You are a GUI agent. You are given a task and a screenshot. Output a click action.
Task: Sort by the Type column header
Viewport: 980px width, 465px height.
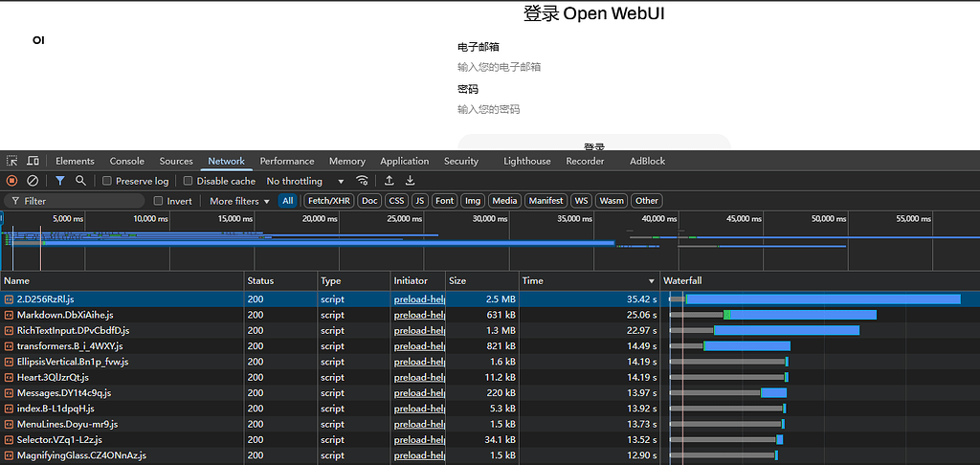click(354, 281)
